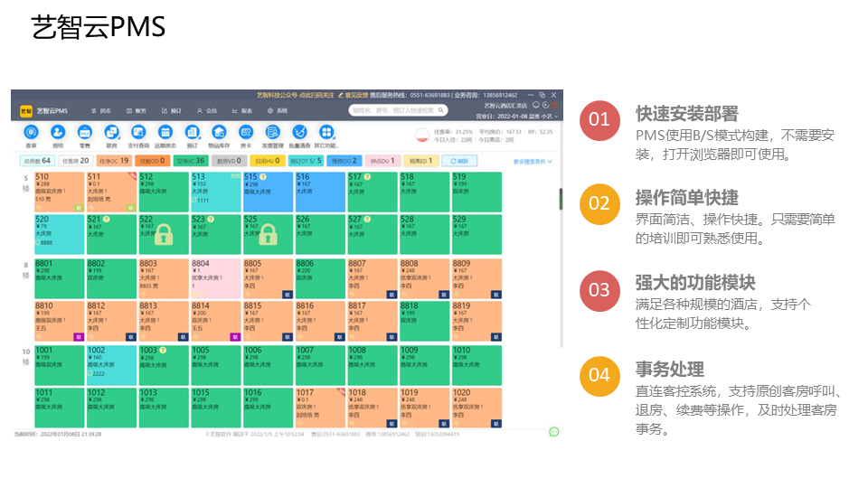Toggle the 脏房VD 0 filter
Screen dimensions: 868x488
coord(229,161)
